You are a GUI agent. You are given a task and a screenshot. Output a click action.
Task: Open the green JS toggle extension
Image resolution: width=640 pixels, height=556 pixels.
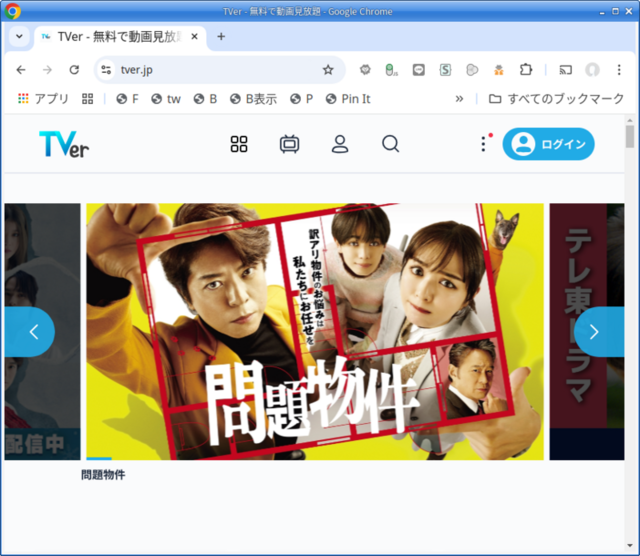[391, 70]
